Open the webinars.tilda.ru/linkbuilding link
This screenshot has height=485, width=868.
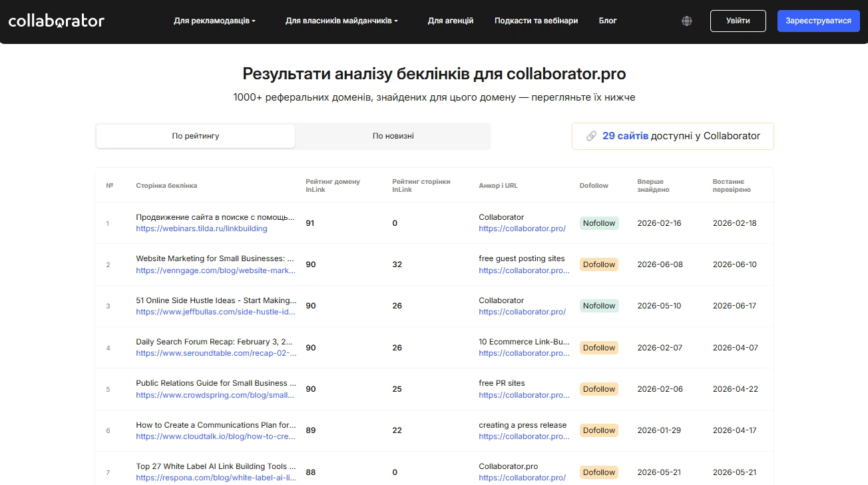(x=202, y=229)
